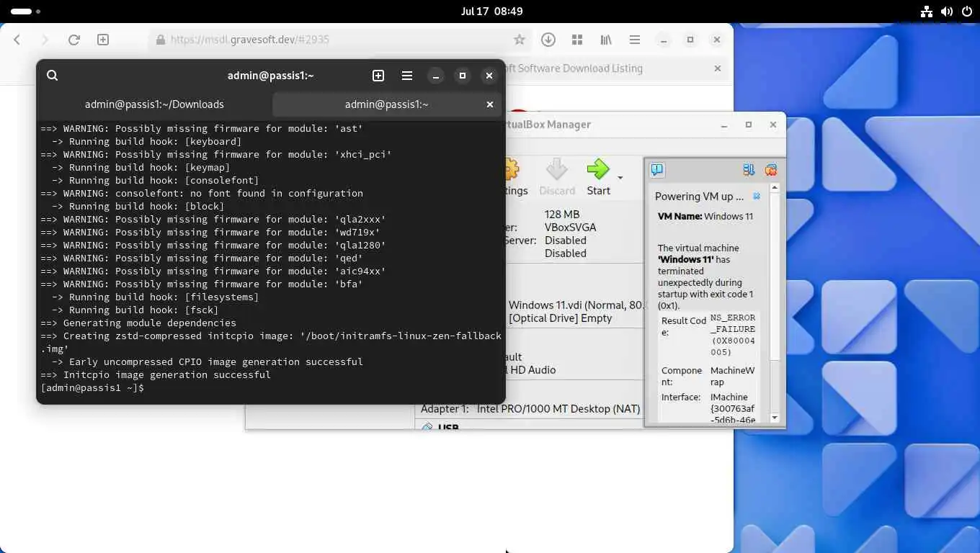Open the browser bookmarks library
Screen dimensions: 980x553
[x=606, y=40]
